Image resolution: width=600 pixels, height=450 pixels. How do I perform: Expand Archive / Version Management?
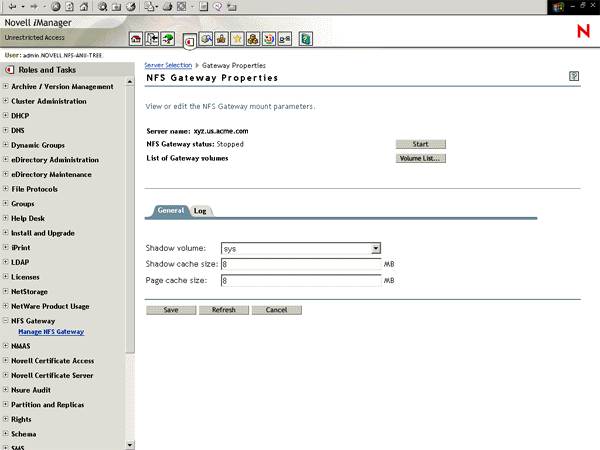(5, 86)
